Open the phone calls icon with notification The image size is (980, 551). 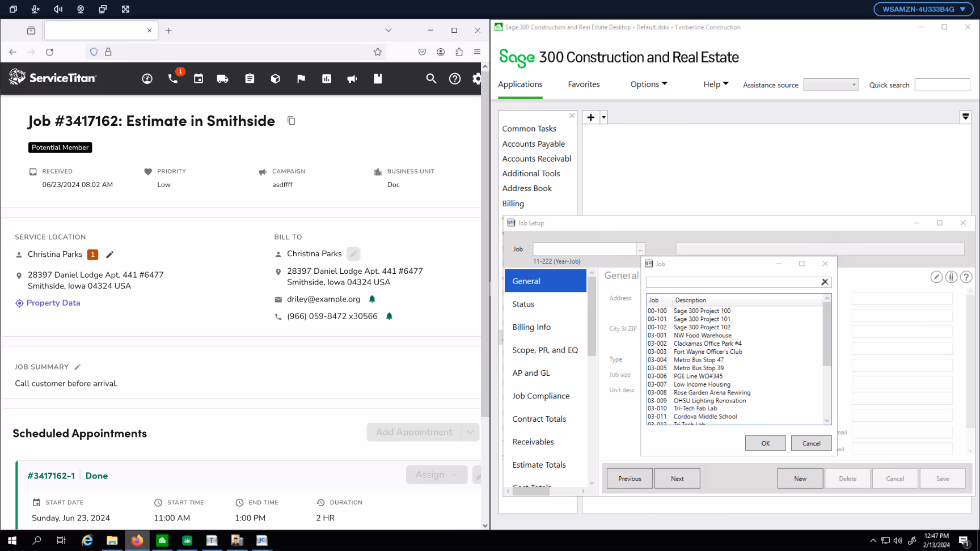pyautogui.click(x=174, y=78)
